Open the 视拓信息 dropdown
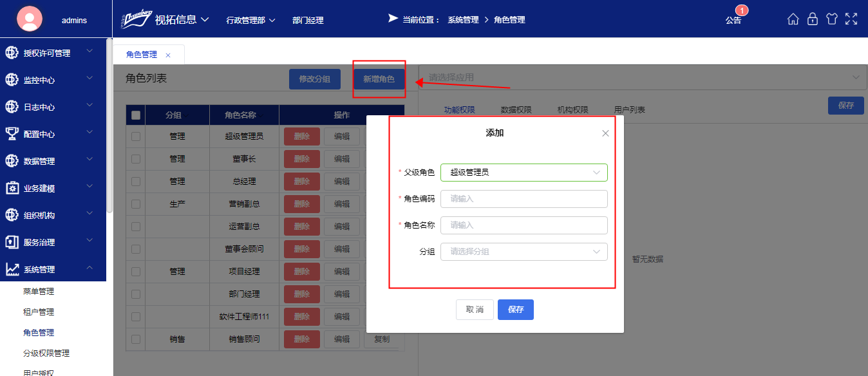The width and height of the screenshot is (868, 376). 182,19
